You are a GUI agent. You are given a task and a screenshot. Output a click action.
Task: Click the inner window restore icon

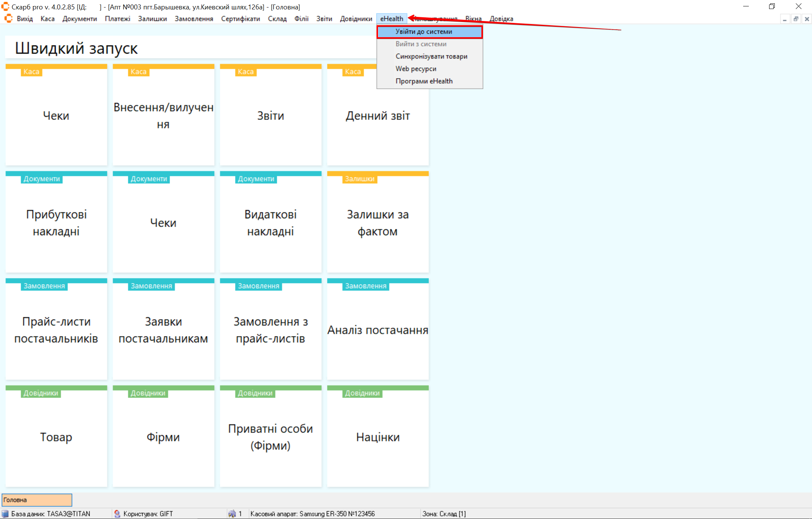(795, 19)
